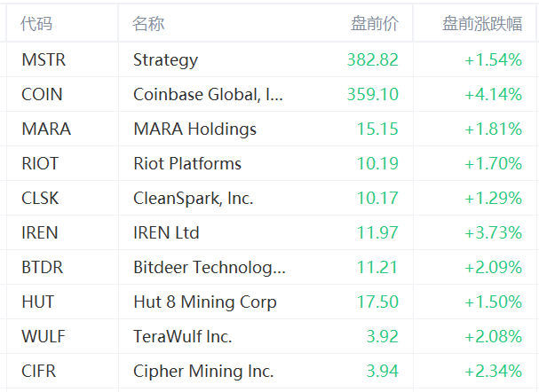Click the WULF ticker code
This screenshot has width=539, height=392.
[42, 336]
